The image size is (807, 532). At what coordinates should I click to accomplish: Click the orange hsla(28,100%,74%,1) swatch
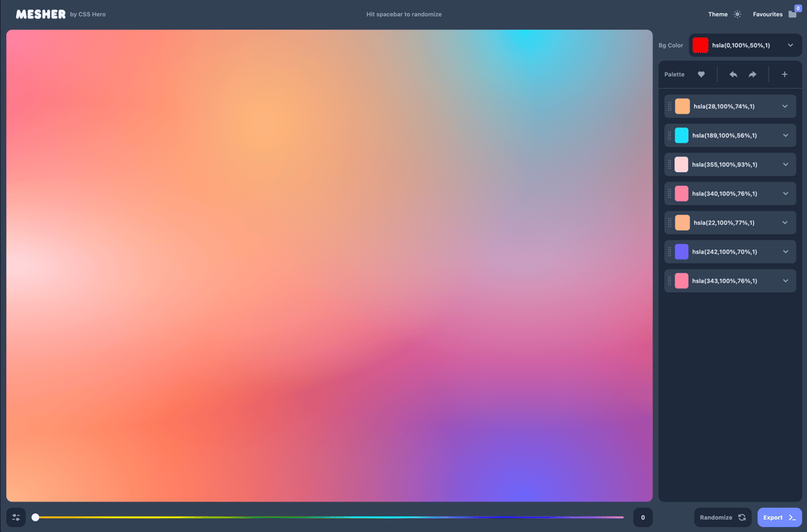click(682, 107)
